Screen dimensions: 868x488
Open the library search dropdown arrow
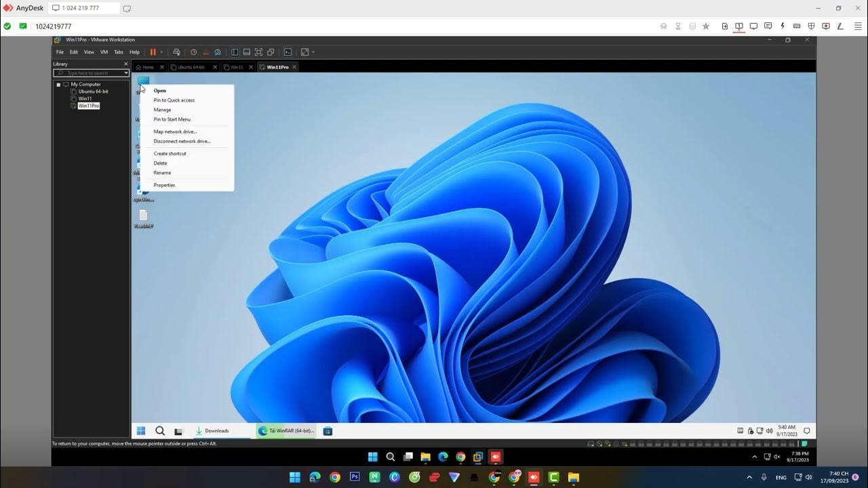coord(126,73)
